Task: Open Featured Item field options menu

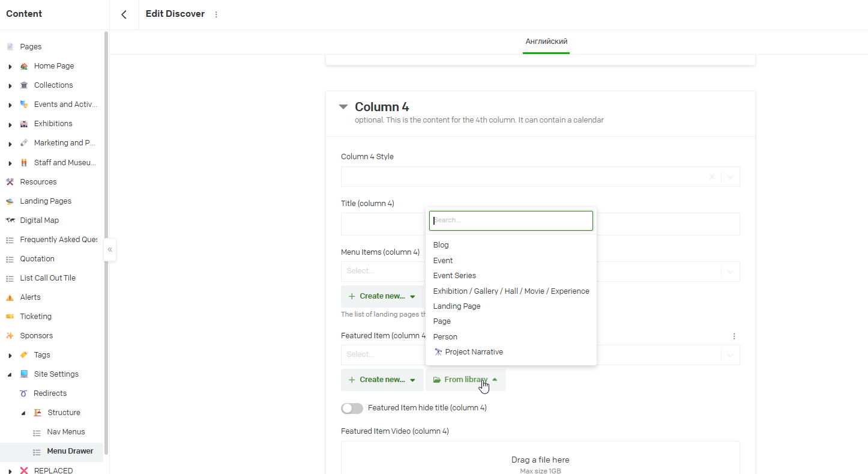Action: (734, 336)
